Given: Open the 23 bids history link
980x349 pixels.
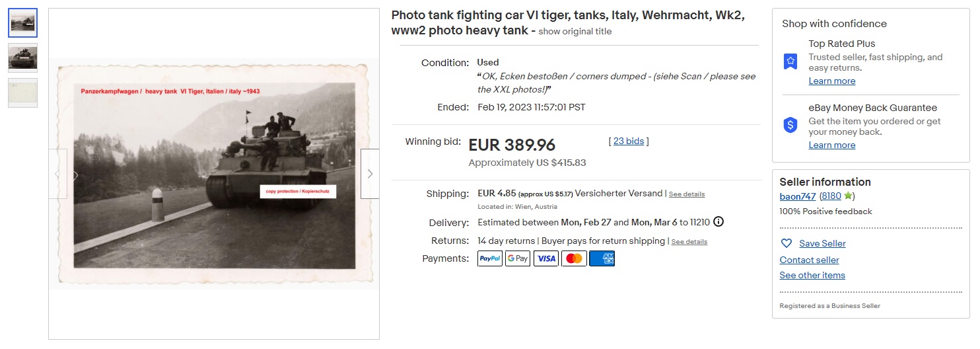Looking at the screenshot, I should 628,141.
